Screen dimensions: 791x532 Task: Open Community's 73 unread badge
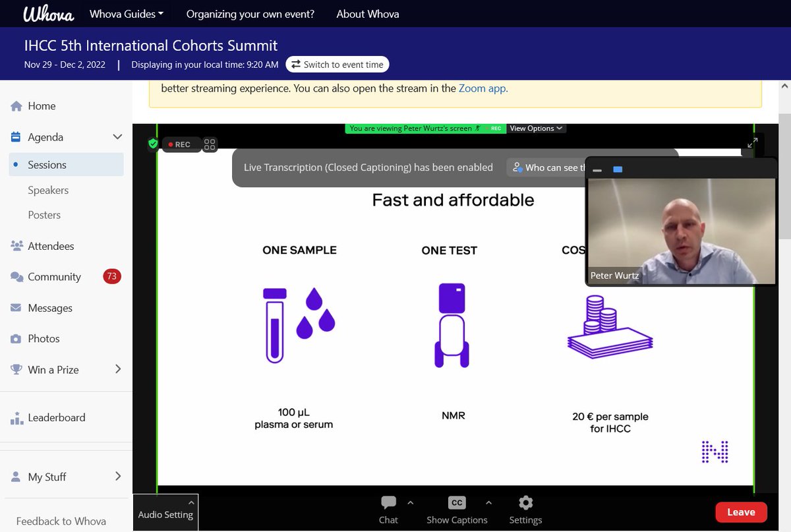pyautogui.click(x=111, y=276)
